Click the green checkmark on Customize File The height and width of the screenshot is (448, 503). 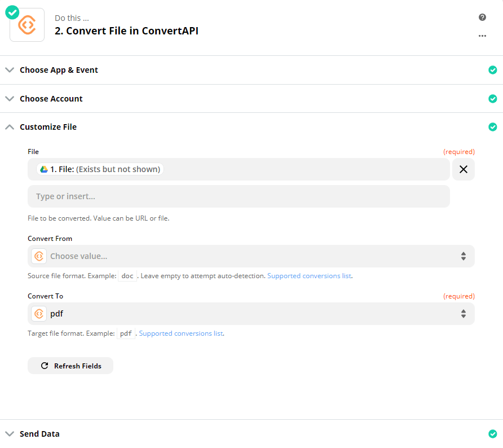click(492, 127)
